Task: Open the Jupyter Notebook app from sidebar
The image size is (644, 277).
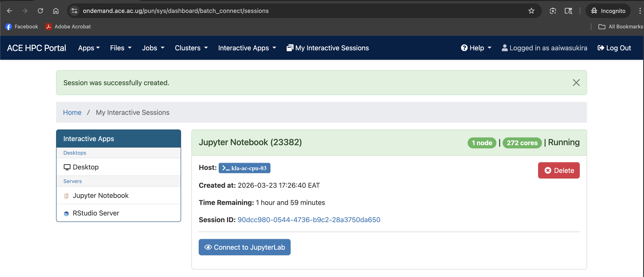Action: pyautogui.click(x=100, y=195)
